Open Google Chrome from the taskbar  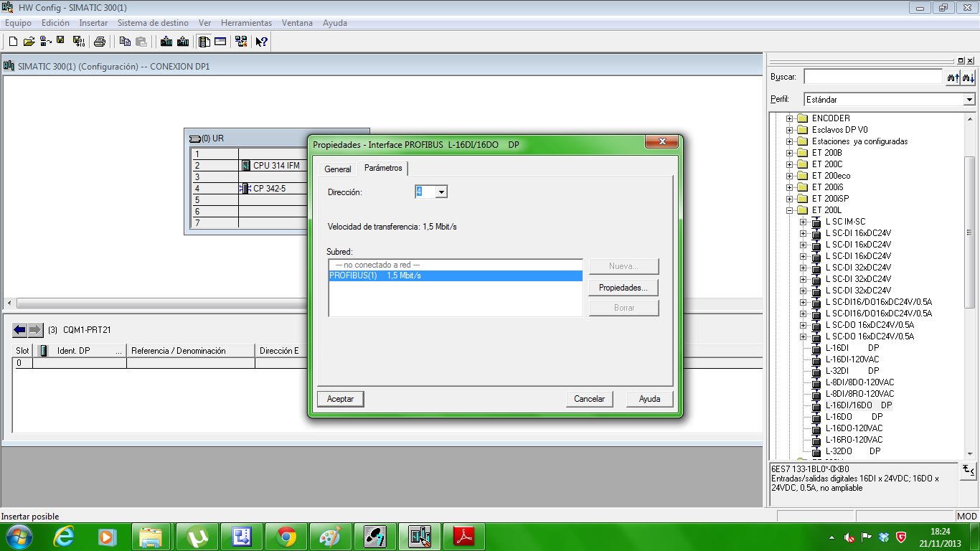coord(286,536)
